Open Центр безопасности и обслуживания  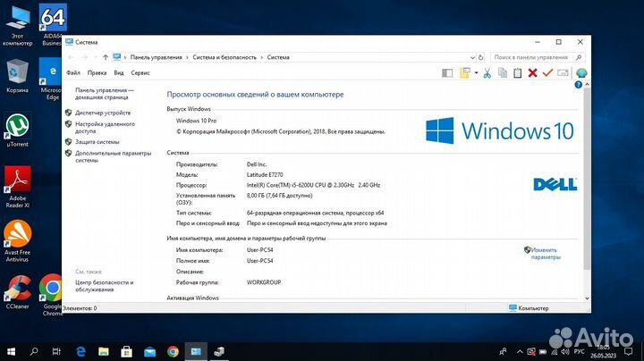[105, 286]
